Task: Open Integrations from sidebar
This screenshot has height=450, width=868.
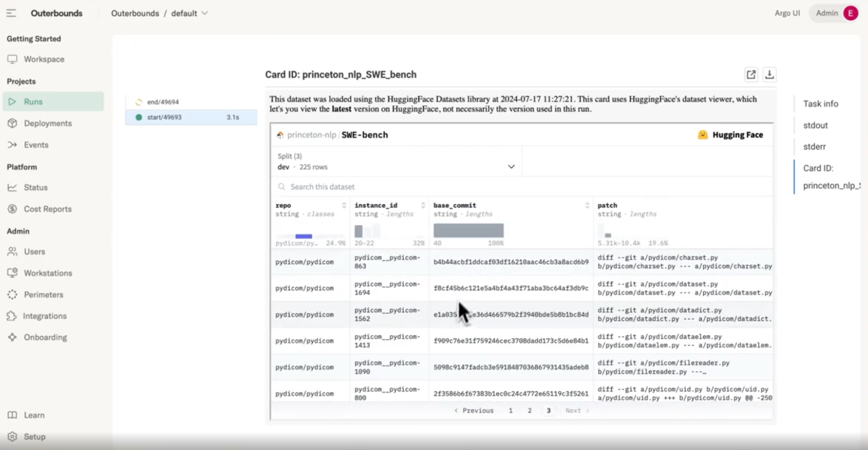Action: point(44,316)
